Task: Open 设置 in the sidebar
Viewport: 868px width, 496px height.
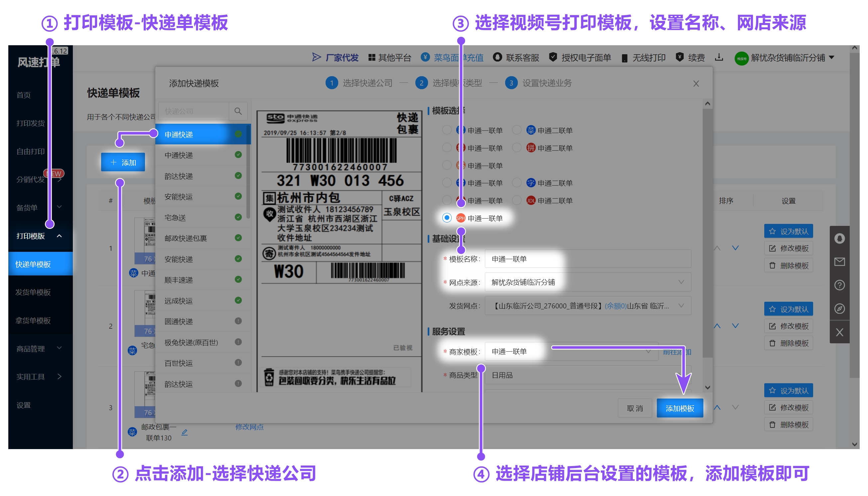Action: click(x=24, y=405)
